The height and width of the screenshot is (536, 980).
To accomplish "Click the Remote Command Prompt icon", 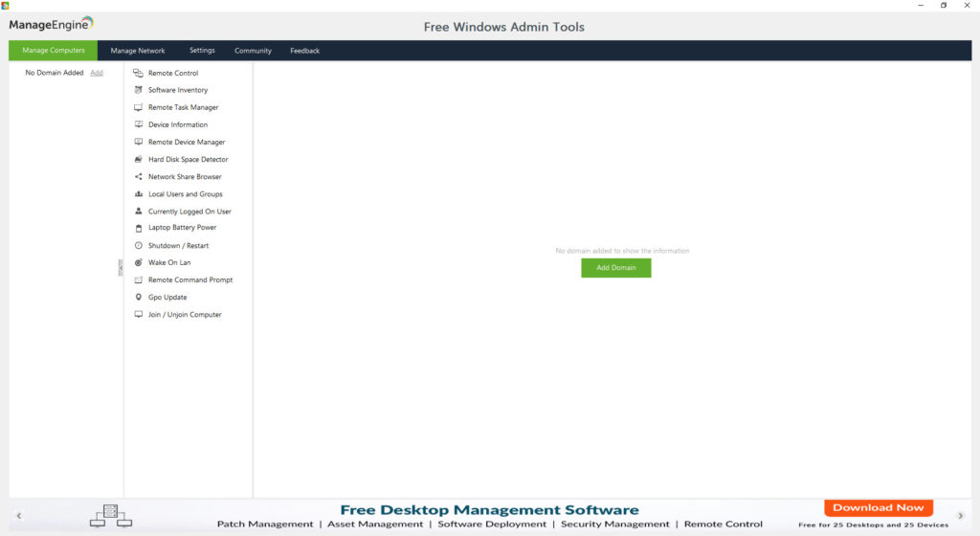I will [138, 279].
